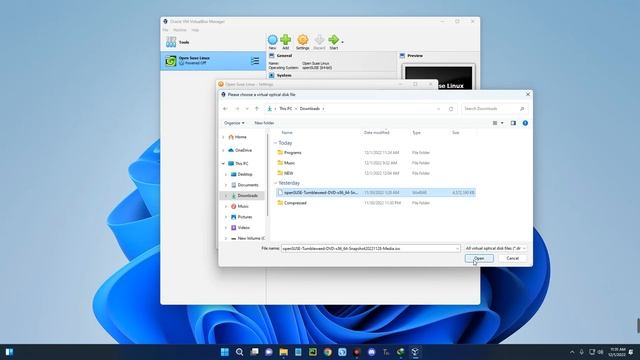Viewport: 640px width, 360px height.
Task: Go back with the file dialog back arrow
Action: pos(225,109)
